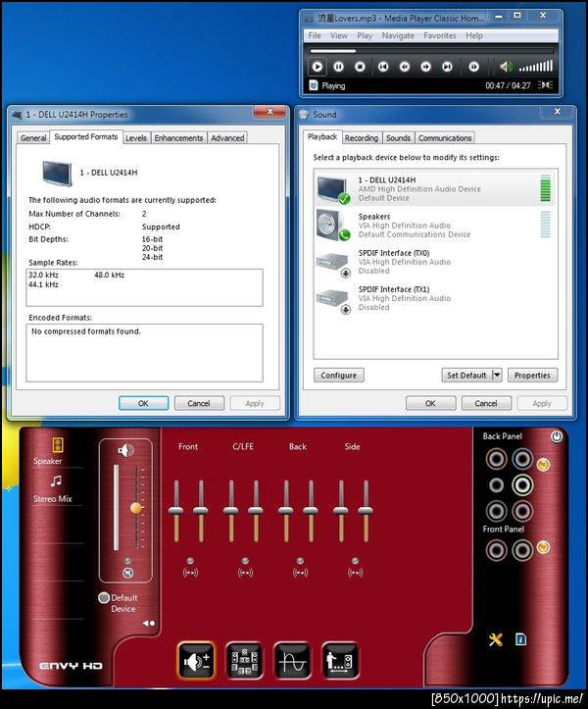Open volume control page icon in Envy HD
The height and width of the screenshot is (709, 588).
pos(196,661)
